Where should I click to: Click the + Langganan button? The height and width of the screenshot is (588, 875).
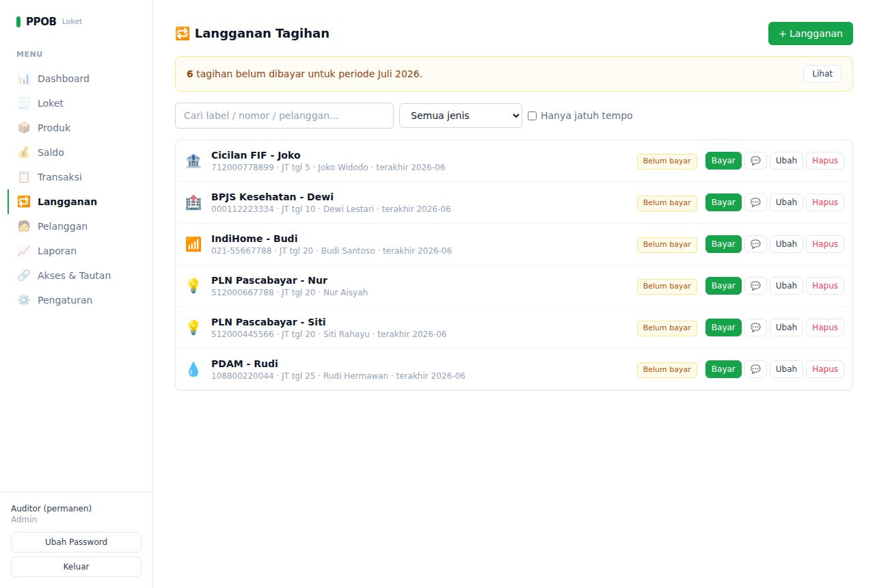pyautogui.click(x=811, y=34)
